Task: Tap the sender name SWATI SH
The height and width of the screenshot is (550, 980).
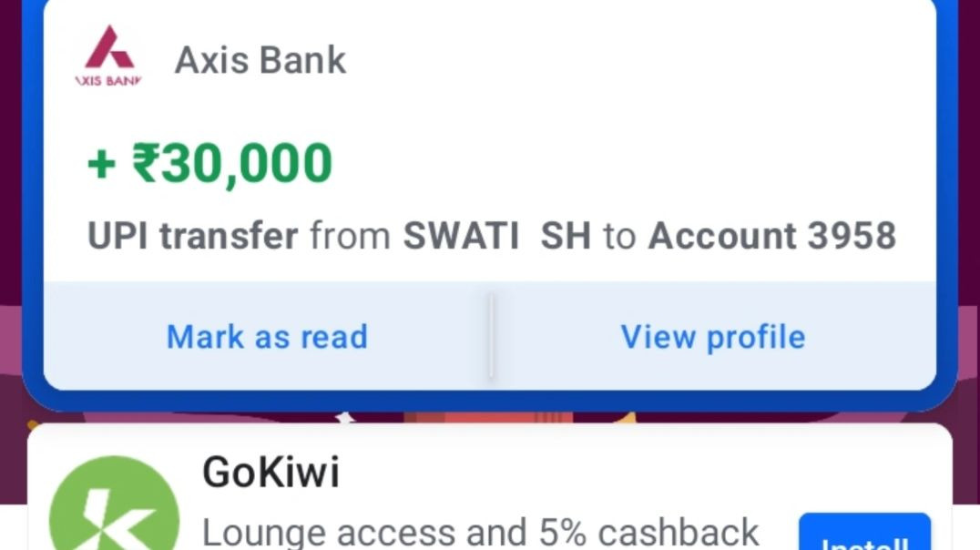Action: pos(497,237)
